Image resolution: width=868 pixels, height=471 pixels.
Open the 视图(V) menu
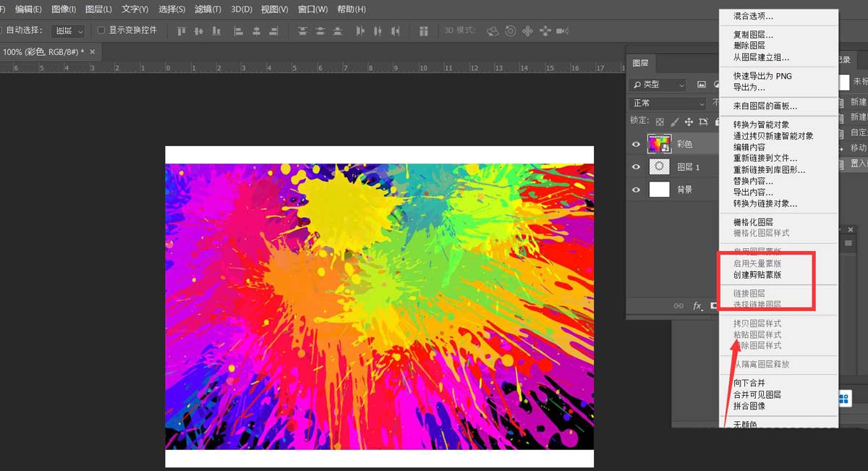pos(274,9)
